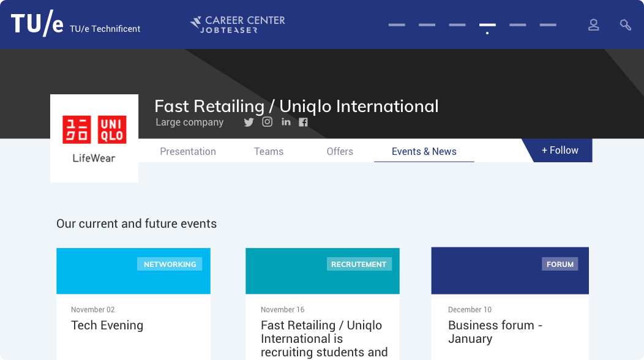
Task: Open the Twitter profile icon
Action: (x=249, y=122)
